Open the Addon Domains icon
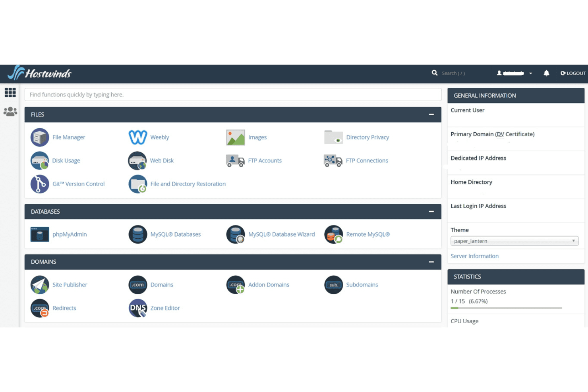The image size is (588, 392). 236,285
